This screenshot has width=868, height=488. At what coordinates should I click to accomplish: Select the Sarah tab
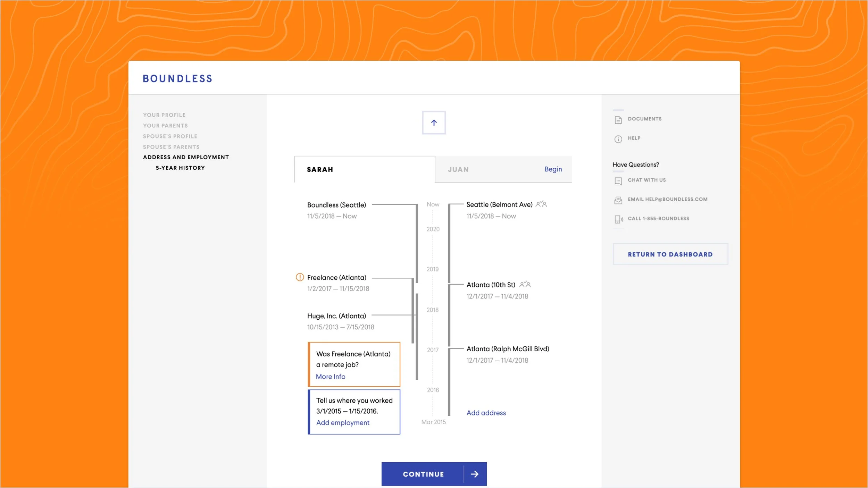[x=320, y=170]
